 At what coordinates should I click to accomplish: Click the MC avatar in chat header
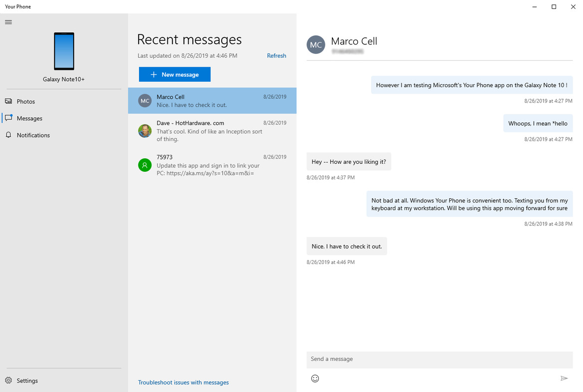316,45
